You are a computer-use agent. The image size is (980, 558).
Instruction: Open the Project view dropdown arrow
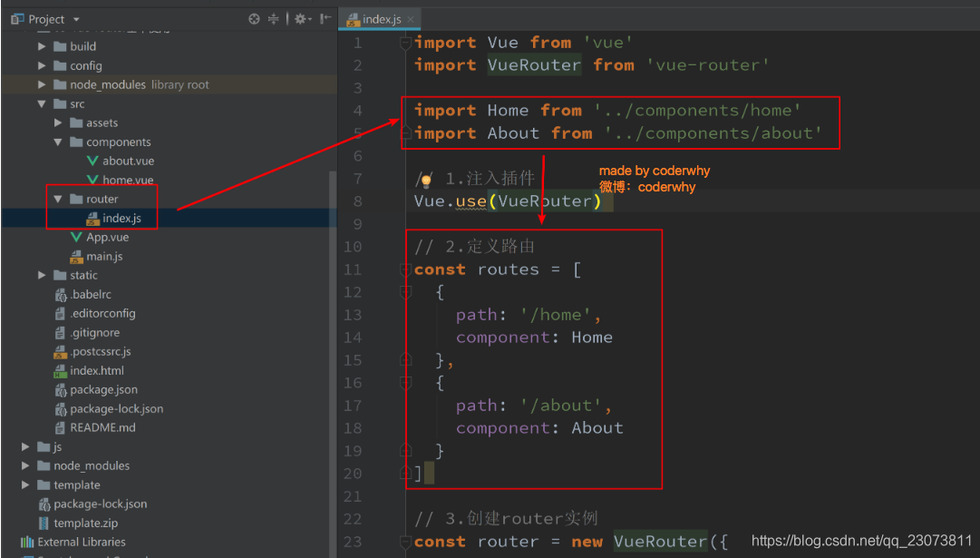(x=76, y=19)
